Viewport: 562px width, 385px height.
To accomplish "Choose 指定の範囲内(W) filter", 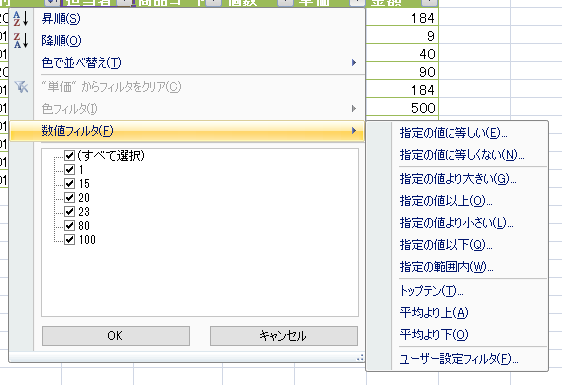I will 446,267.
